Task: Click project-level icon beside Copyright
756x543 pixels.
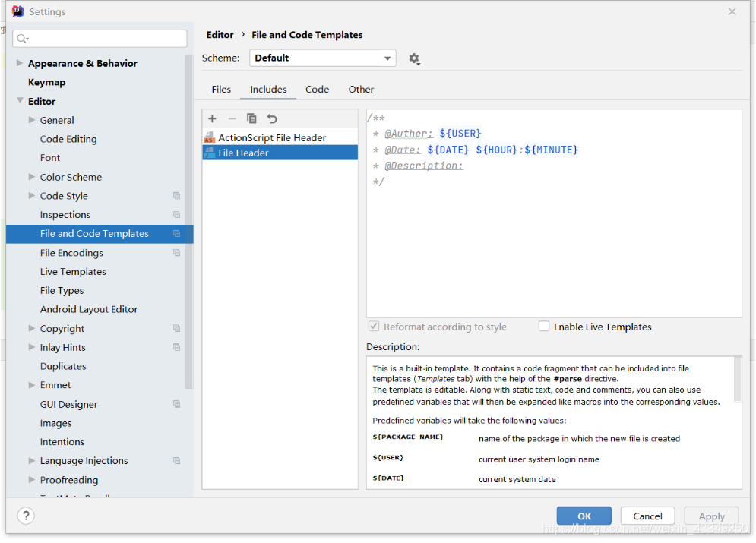Action: tap(176, 329)
